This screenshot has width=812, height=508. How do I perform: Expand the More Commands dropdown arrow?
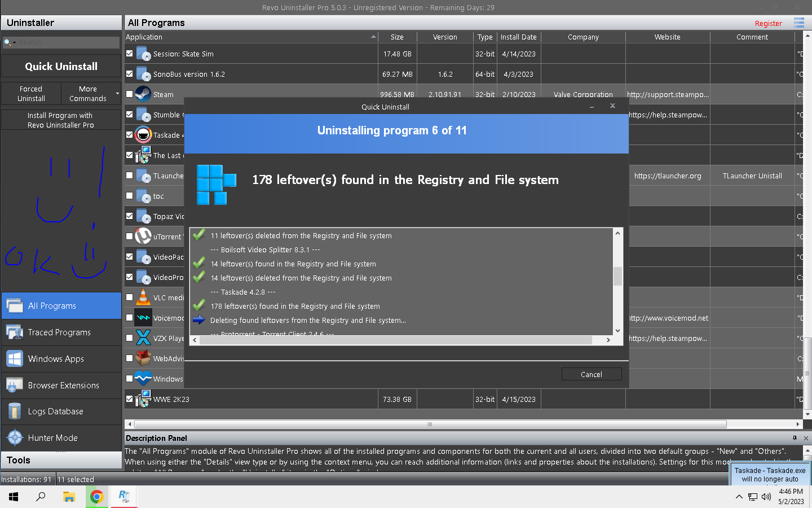point(117,94)
